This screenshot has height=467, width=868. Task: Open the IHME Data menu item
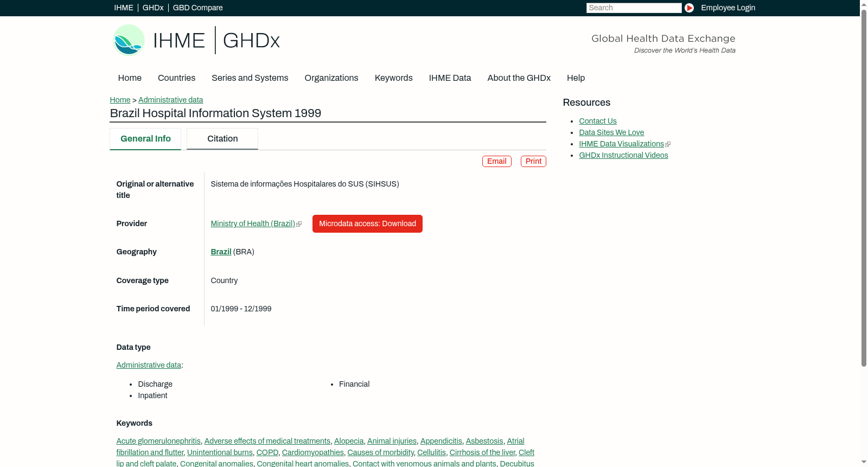(450, 78)
